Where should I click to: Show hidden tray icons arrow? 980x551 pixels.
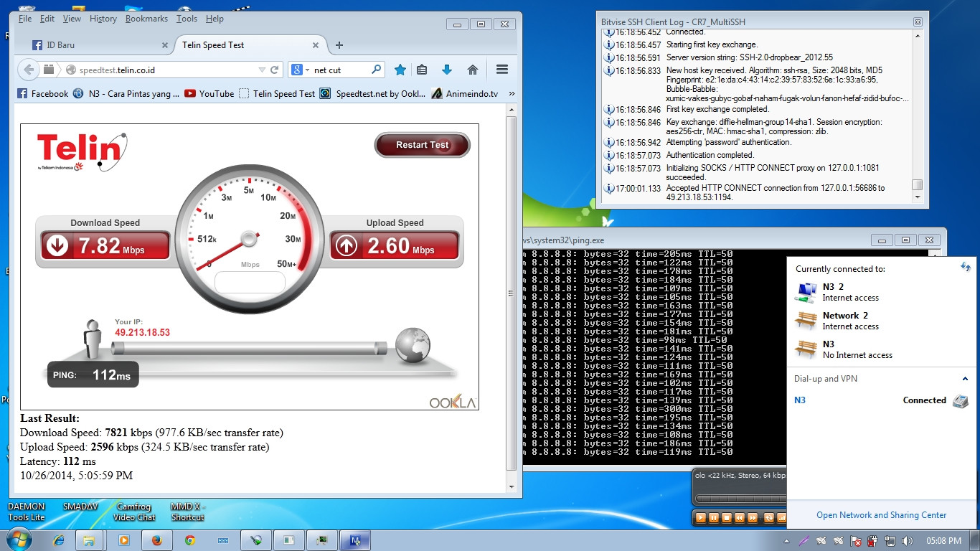click(x=788, y=540)
